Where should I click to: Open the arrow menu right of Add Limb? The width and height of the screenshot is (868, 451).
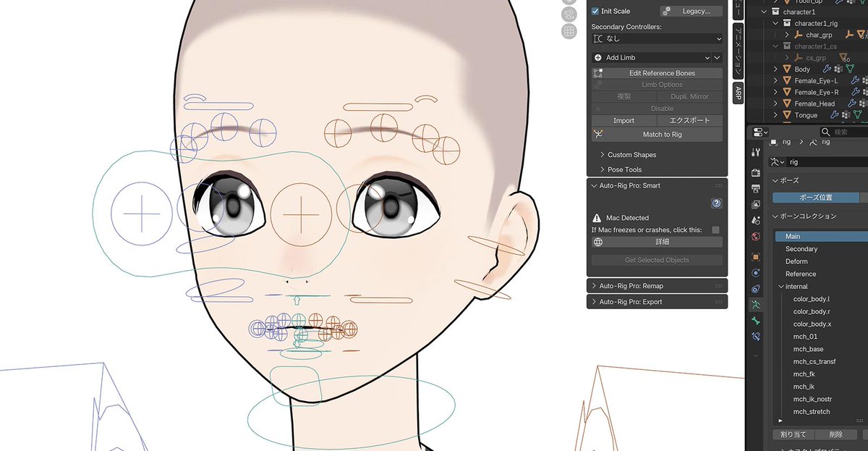pyautogui.click(x=718, y=57)
